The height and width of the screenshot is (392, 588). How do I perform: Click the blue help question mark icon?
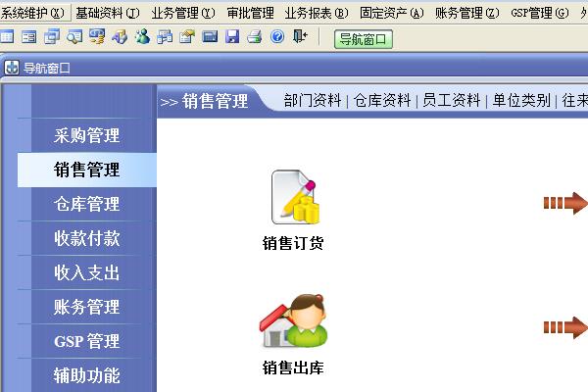click(x=277, y=37)
